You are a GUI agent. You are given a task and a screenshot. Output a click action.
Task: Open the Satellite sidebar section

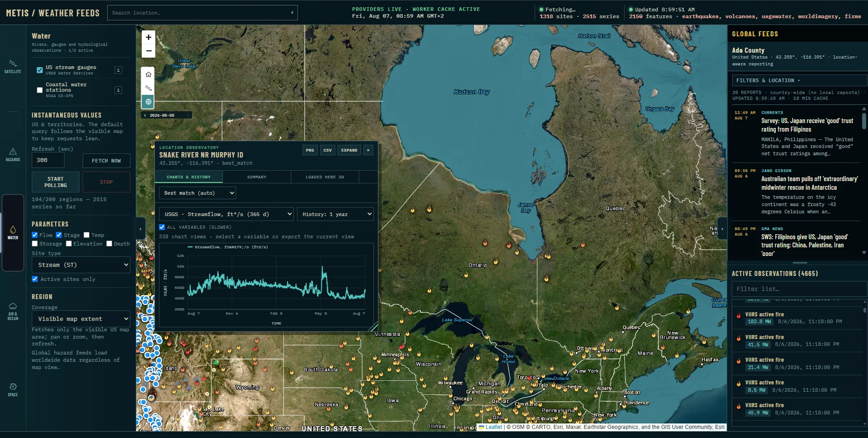[x=13, y=66]
